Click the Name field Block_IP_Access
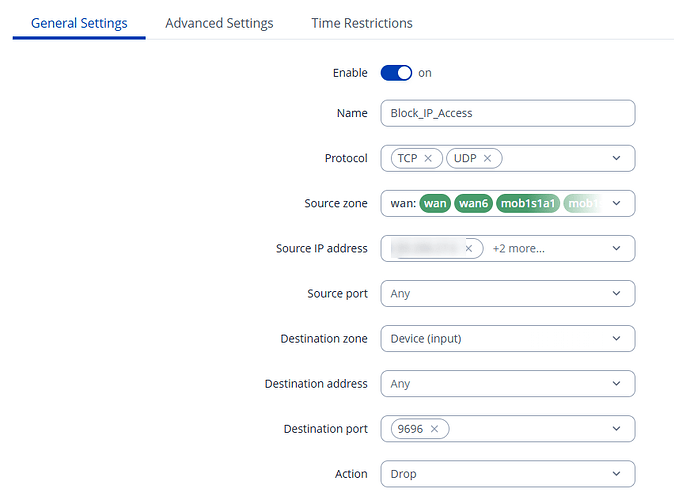674x500 pixels. point(507,113)
